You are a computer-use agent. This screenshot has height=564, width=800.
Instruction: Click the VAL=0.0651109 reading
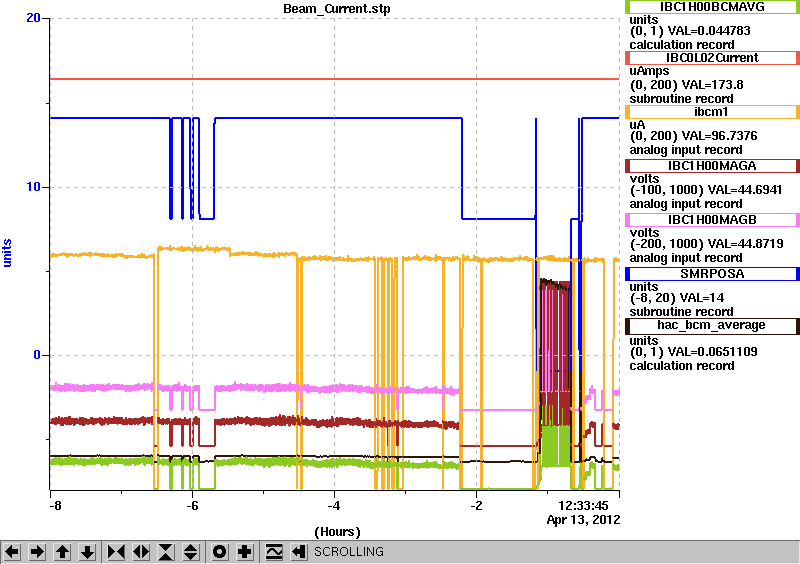pyautogui.click(x=712, y=352)
